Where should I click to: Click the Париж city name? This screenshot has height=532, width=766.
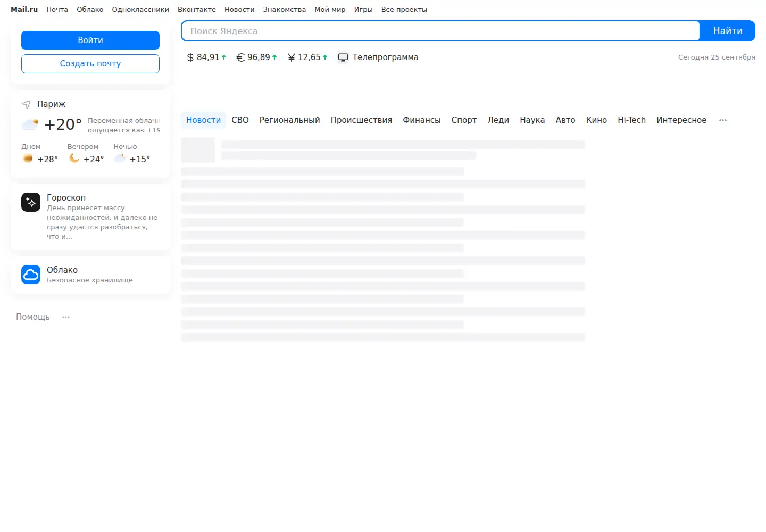51,104
